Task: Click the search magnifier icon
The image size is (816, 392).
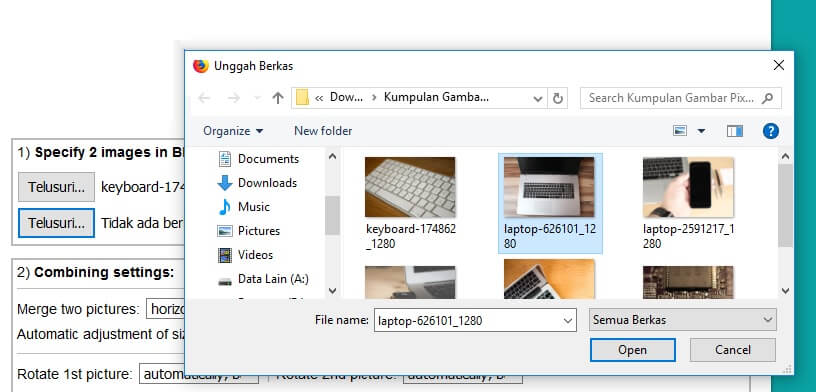Action: [768, 98]
